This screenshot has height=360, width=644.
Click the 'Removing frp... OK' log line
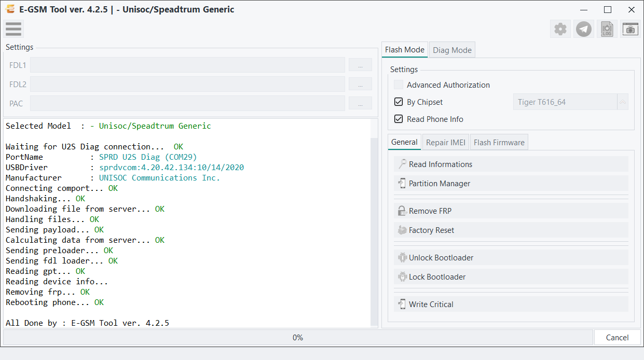[x=48, y=292]
